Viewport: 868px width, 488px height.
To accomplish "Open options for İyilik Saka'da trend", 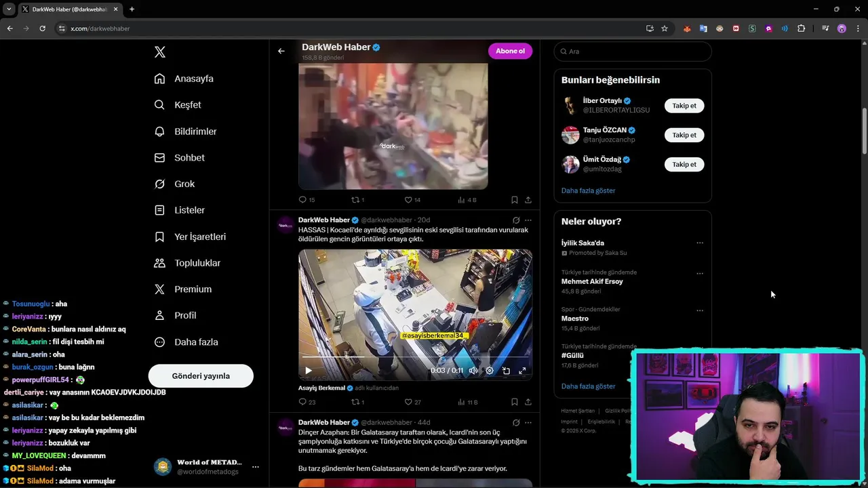I will (700, 243).
